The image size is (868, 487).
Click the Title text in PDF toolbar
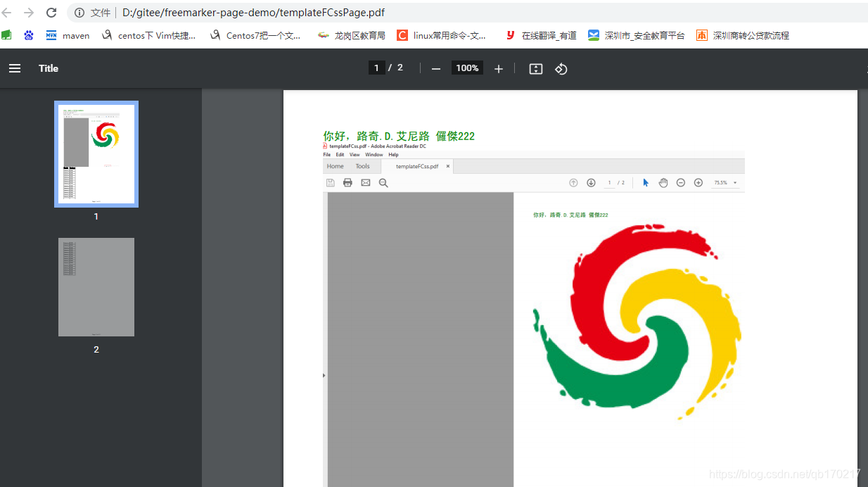49,68
